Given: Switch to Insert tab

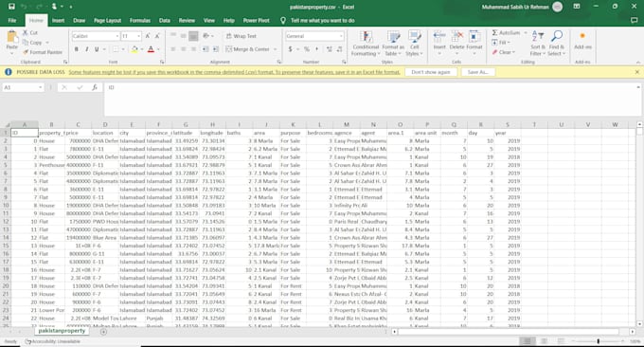Looking at the screenshot, I should pyautogui.click(x=58, y=20).
